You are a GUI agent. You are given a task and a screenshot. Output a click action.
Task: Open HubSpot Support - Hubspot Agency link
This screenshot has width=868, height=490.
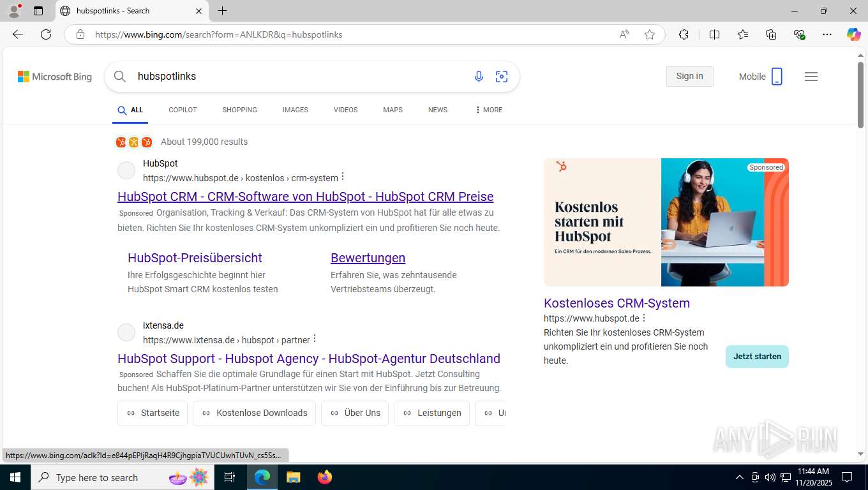click(309, 359)
